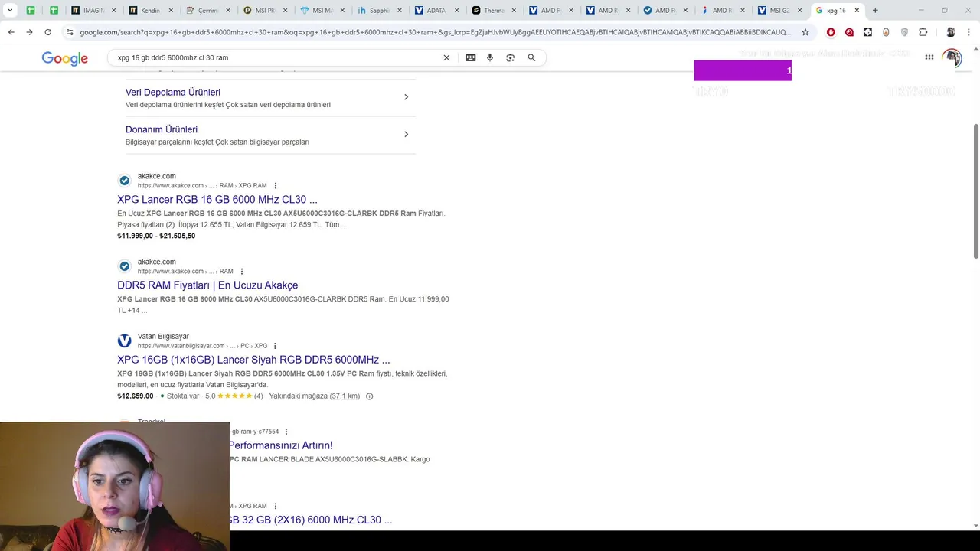Viewport: 980px width, 551px height.
Task: Open the Performansınızı Artırın! result link
Action: (280, 445)
